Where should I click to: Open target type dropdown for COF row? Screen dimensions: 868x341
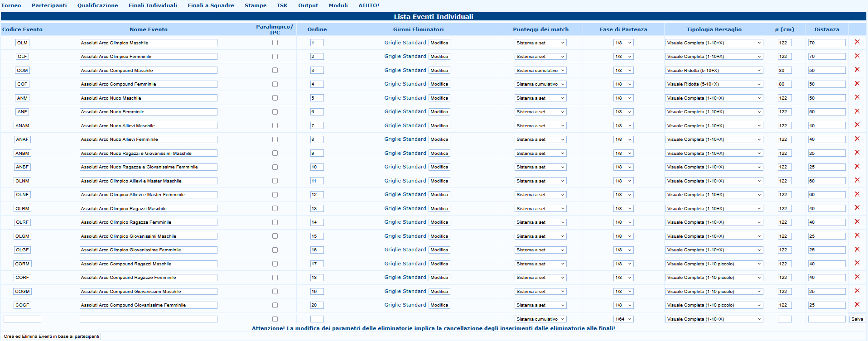coord(714,84)
